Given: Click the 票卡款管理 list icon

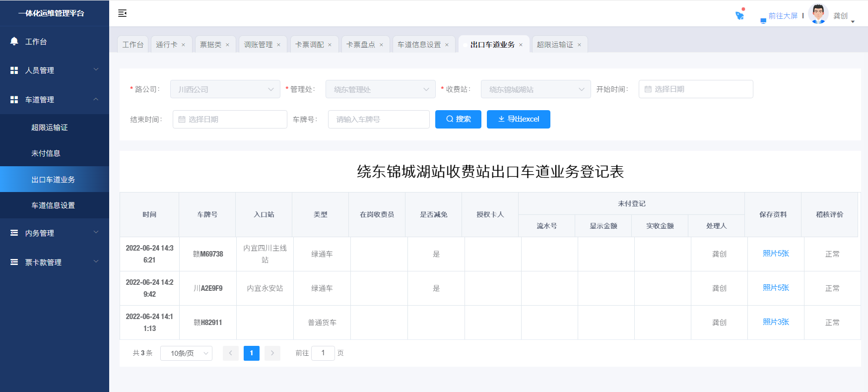Looking at the screenshot, I should coord(14,262).
